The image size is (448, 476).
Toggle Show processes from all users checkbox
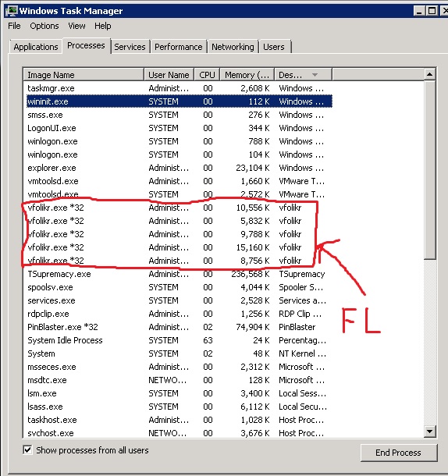(27, 449)
